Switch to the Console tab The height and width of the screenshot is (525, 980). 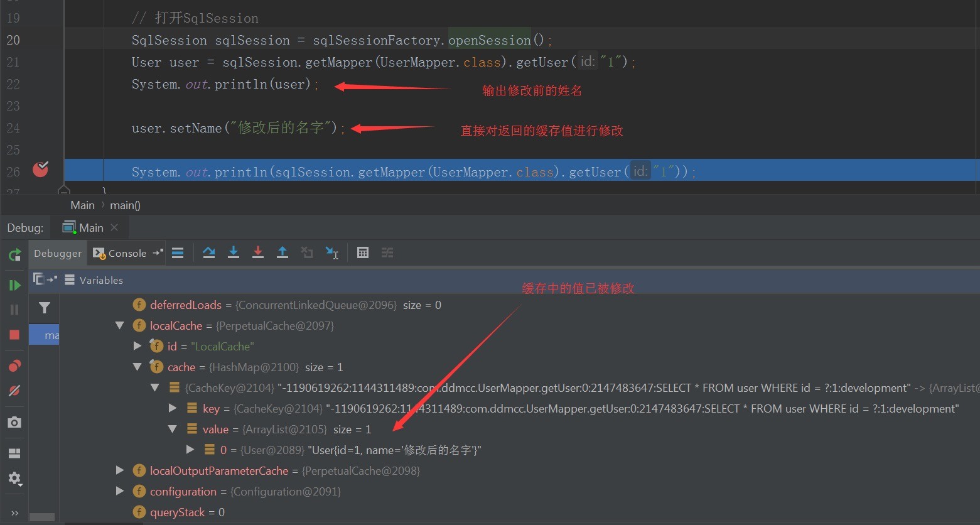click(120, 253)
